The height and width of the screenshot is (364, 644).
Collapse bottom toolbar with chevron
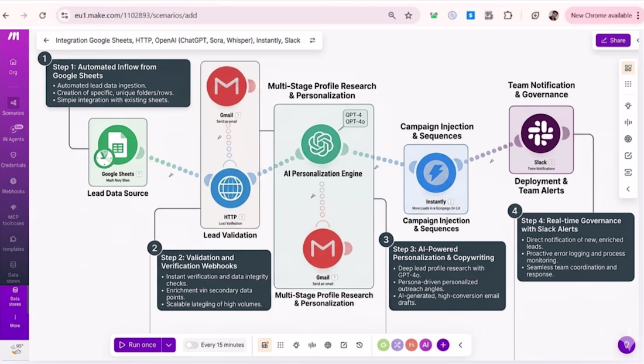click(x=460, y=345)
